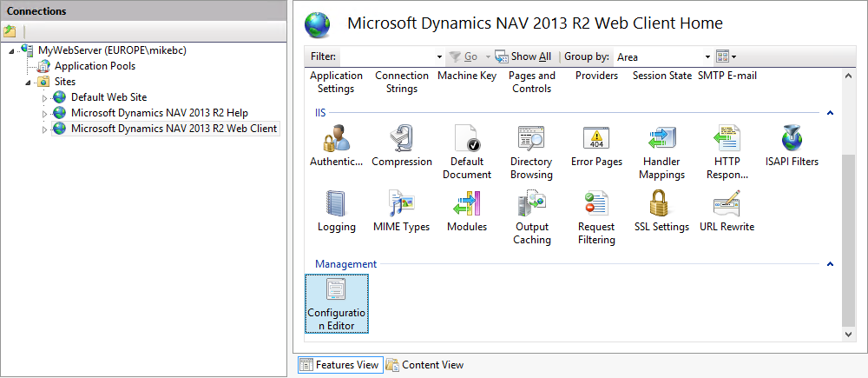The height and width of the screenshot is (378, 868).
Task: Open the URL Rewrite feature
Action: [727, 204]
